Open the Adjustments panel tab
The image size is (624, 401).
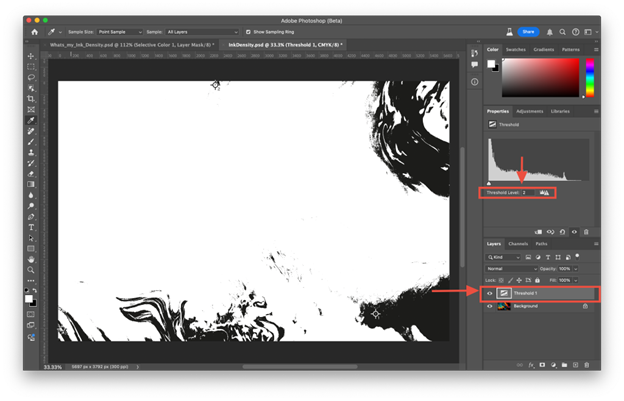pos(529,111)
